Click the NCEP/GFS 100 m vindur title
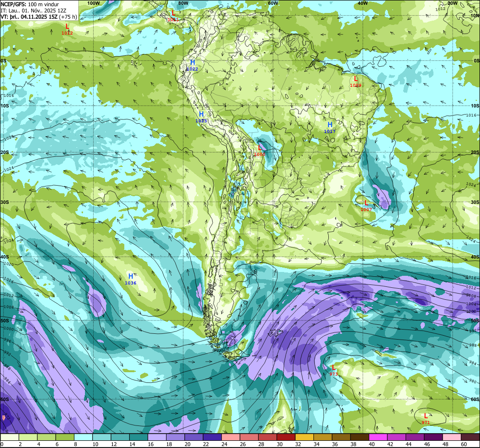This screenshot has width=480, height=448. [x=30, y=4]
